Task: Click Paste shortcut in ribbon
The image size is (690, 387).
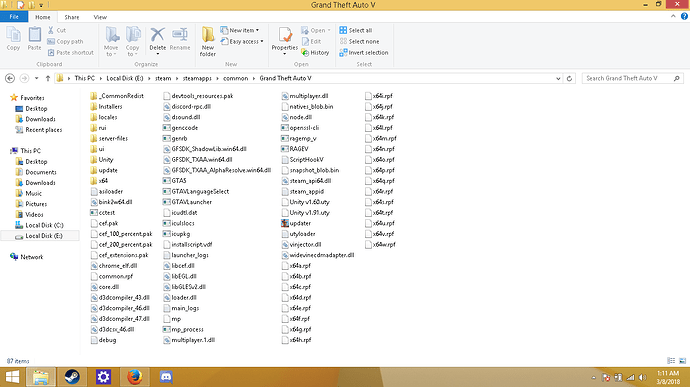Action: (70, 52)
